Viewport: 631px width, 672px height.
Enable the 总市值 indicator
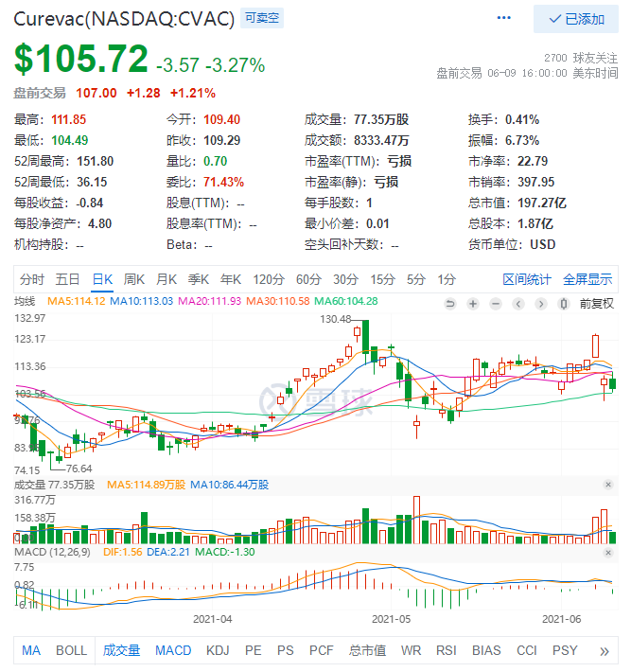[368, 650]
